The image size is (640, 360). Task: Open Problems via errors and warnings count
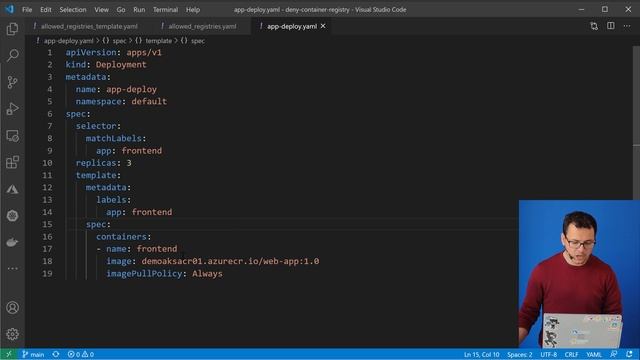tap(81, 354)
